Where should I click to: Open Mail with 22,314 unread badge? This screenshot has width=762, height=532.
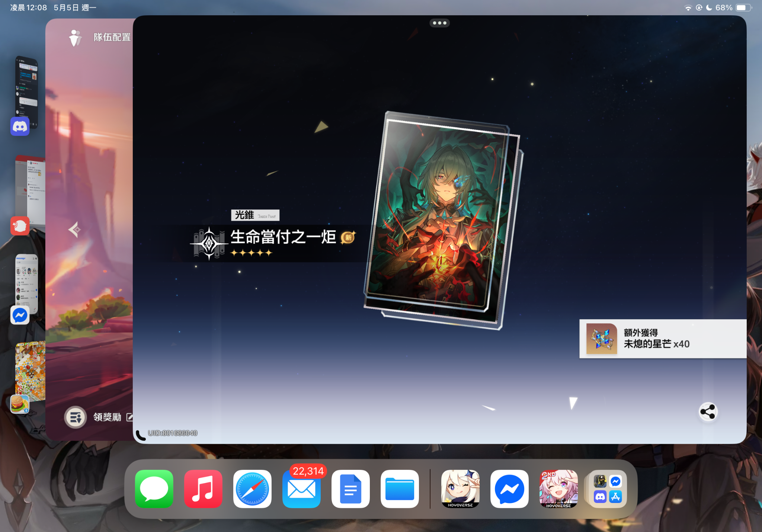(301, 488)
